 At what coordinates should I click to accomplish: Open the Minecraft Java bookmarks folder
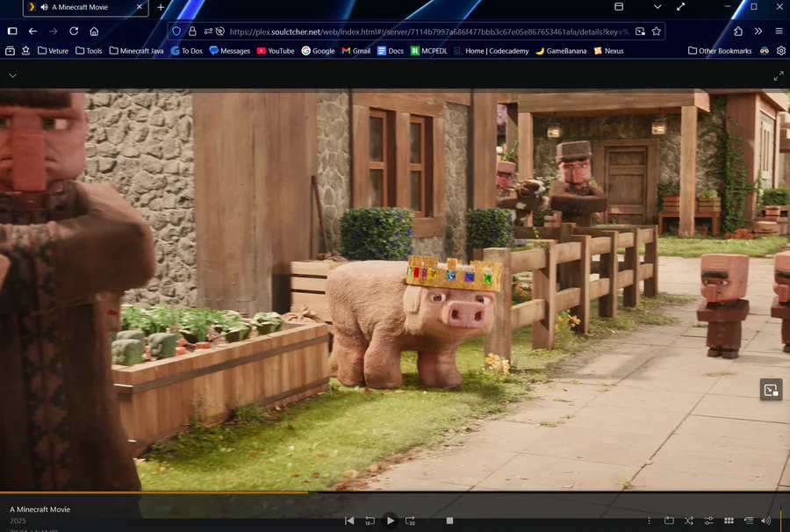[x=136, y=51]
